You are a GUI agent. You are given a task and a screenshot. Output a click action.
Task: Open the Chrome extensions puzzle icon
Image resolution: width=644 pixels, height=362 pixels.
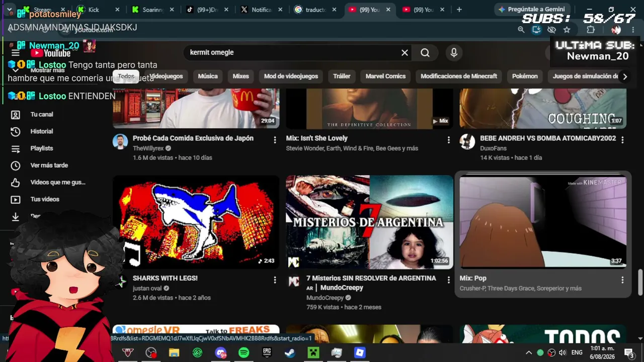[x=591, y=30]
